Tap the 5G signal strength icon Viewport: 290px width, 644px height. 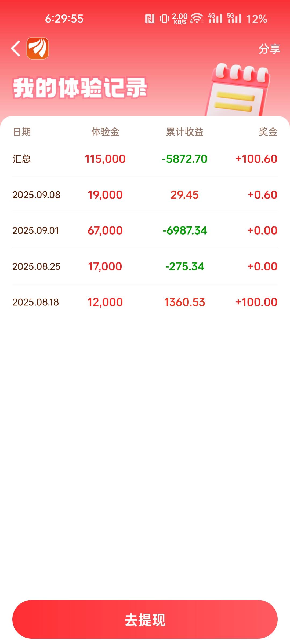pos(234,18)
